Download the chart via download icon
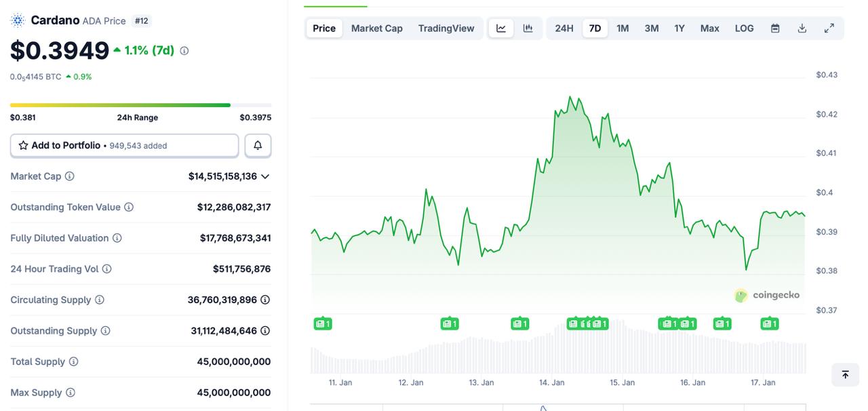868x411 pixels. tap(802, 28)
